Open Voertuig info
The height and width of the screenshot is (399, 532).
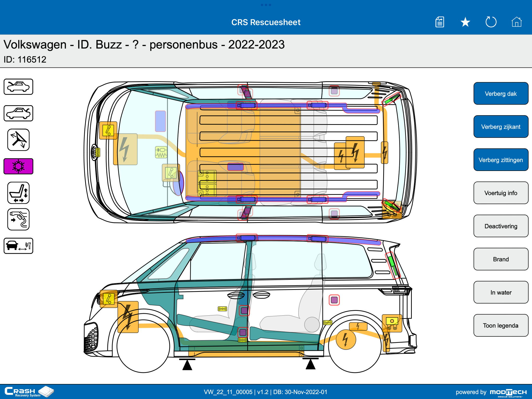[501, 193]
